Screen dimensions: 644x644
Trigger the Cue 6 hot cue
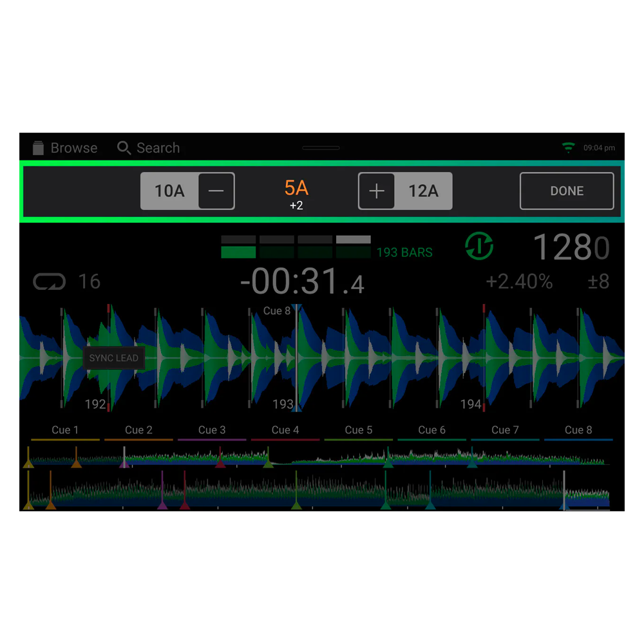431,430
